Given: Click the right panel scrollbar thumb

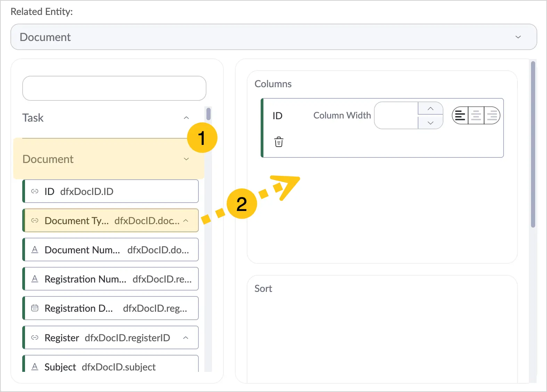Looking at the screenshot, I should [x=533, y=144].
